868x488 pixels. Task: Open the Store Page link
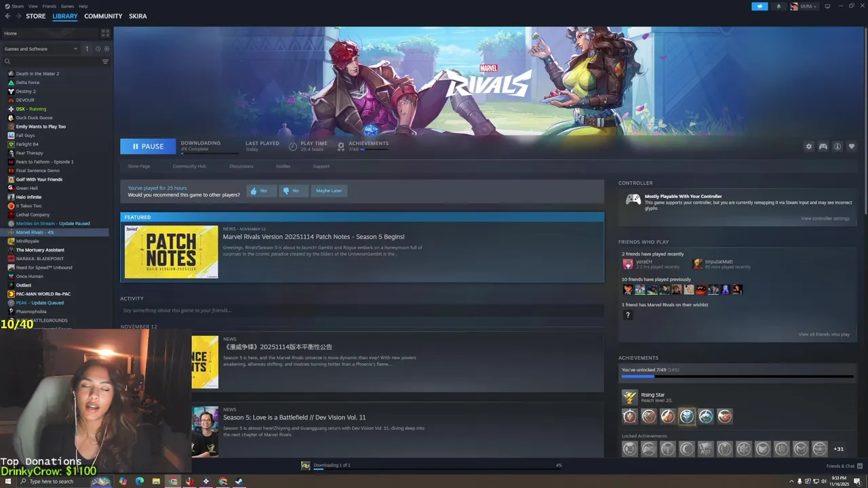pyautogui.click(x=139, y=166)
